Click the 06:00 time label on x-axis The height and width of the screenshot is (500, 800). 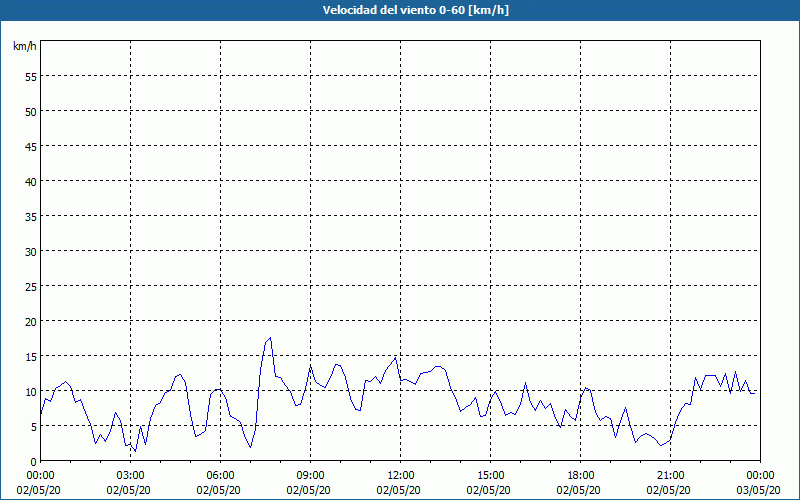tap(220, 476)
